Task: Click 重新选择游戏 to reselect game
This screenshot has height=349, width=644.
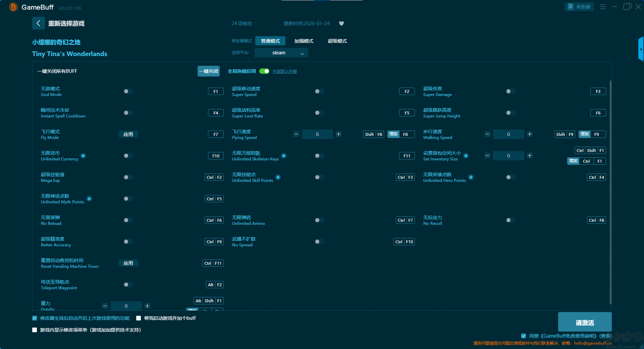Action: pyautogui.click(x=66, y=23)
